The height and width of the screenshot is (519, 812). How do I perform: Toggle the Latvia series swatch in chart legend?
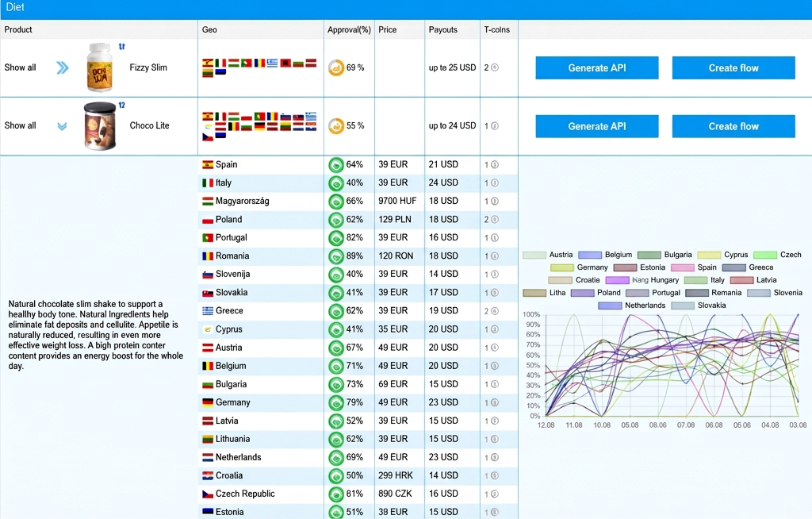tap(741, 280)
